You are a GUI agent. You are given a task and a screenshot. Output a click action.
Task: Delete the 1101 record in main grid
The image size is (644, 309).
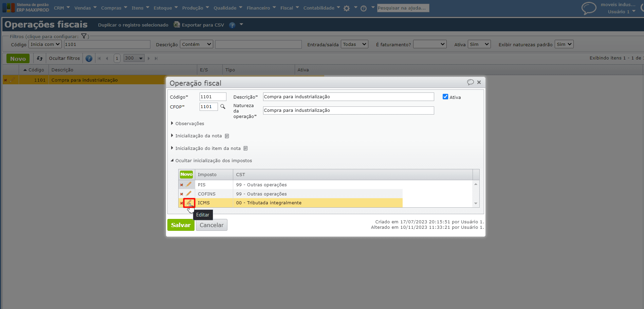5,80
